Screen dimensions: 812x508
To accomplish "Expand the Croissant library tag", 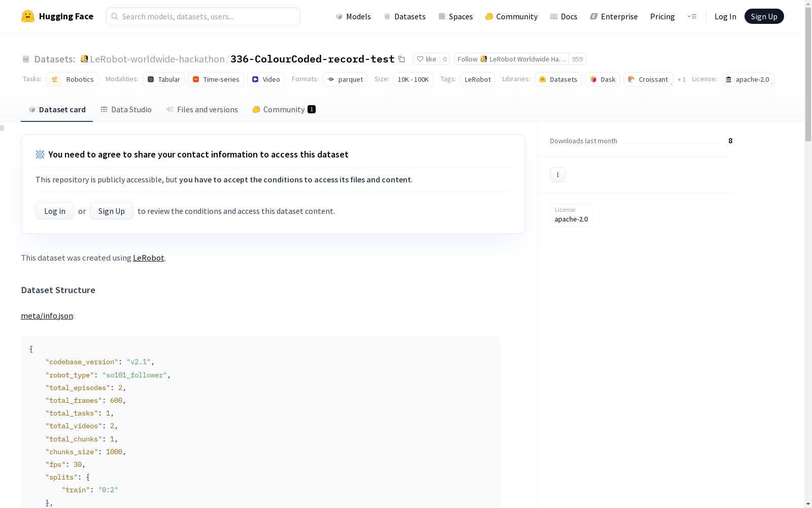I will 648,79.
